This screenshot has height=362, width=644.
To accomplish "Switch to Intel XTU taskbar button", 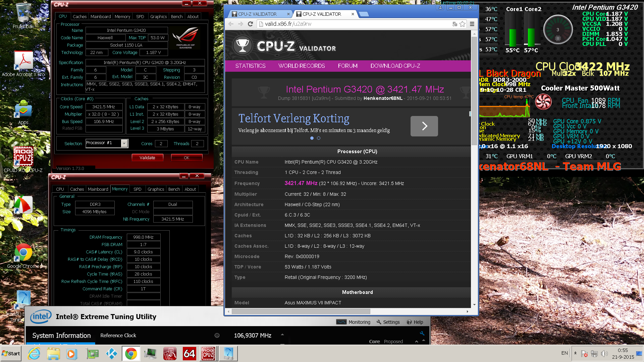I will 228,354.
